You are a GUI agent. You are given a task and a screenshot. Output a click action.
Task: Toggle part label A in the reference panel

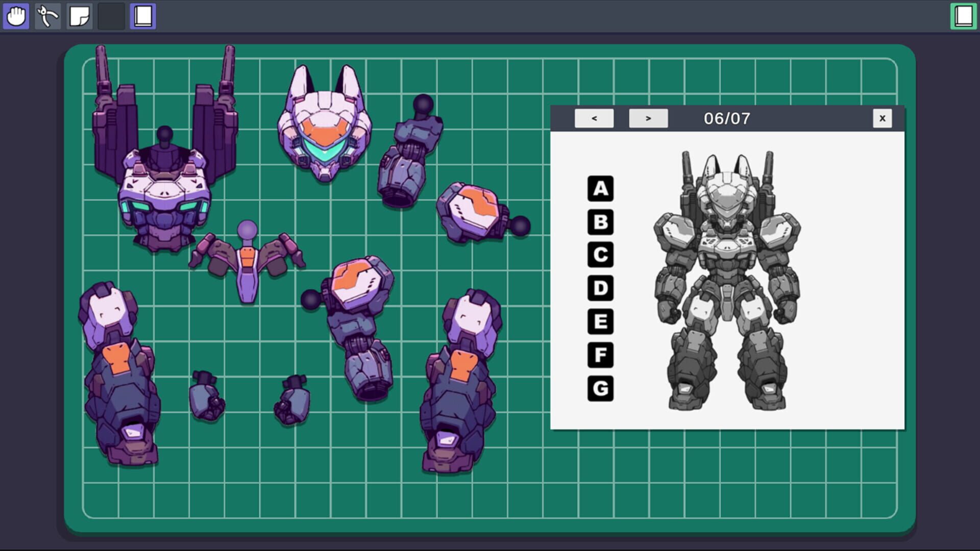pos(600,188)
